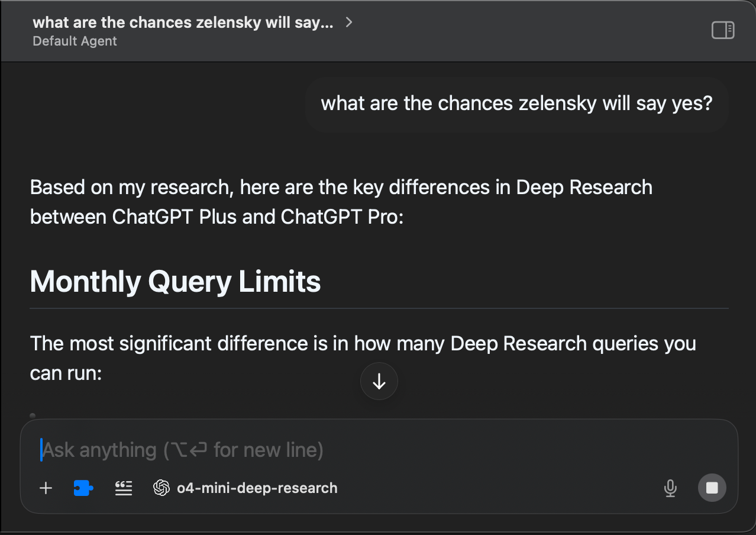This screenshot has width=756, height=535.
Task: Jump to latest message with down-arrow button
Action: [x=379, y=382]
